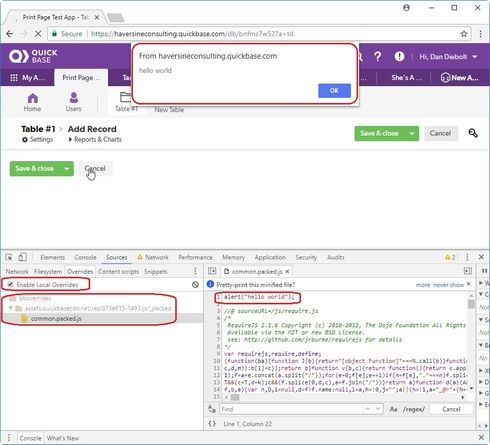The image size is (490, 445).
Task: Click the pretty-print braces icon
Action: (212, 424)
